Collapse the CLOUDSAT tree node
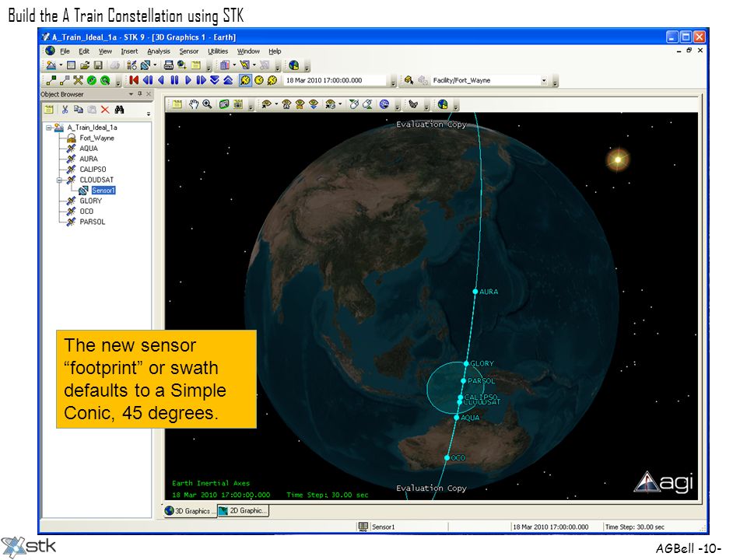Screen dimensions: 747x560 coord(60,180)
